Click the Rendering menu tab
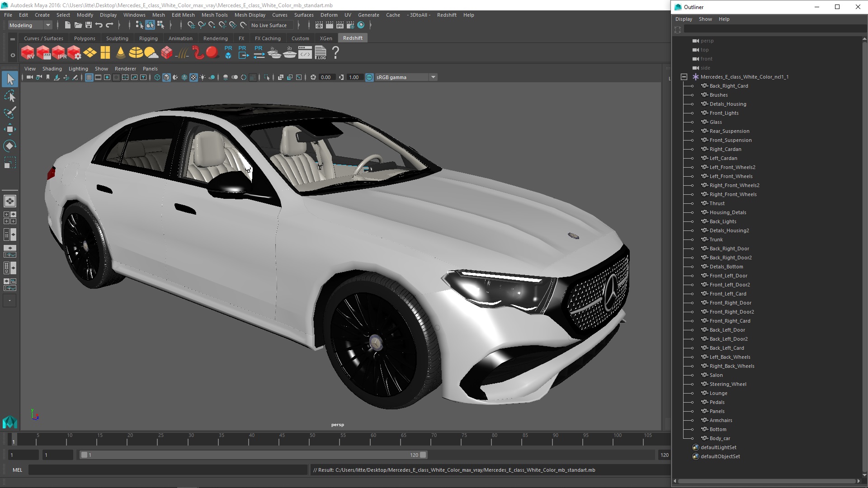868x488 pixels. point(215,38)
